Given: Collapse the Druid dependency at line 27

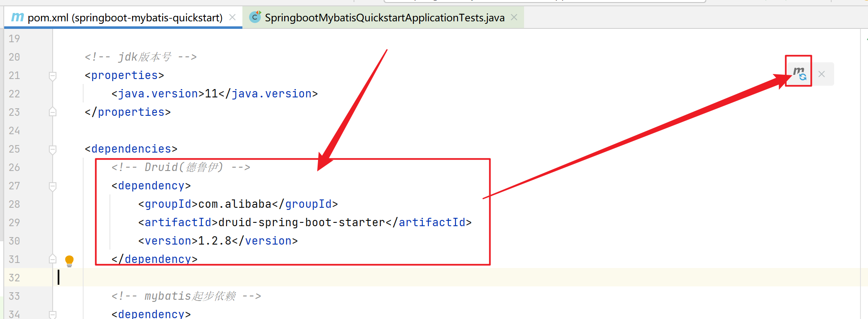Looking at the screenshot, I should coord(53,186).
